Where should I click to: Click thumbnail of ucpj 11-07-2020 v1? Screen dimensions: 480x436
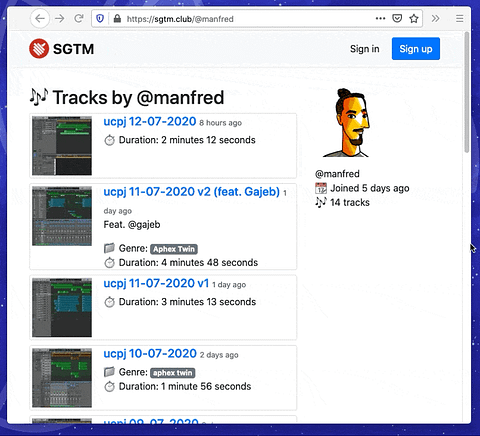[62, 307]
